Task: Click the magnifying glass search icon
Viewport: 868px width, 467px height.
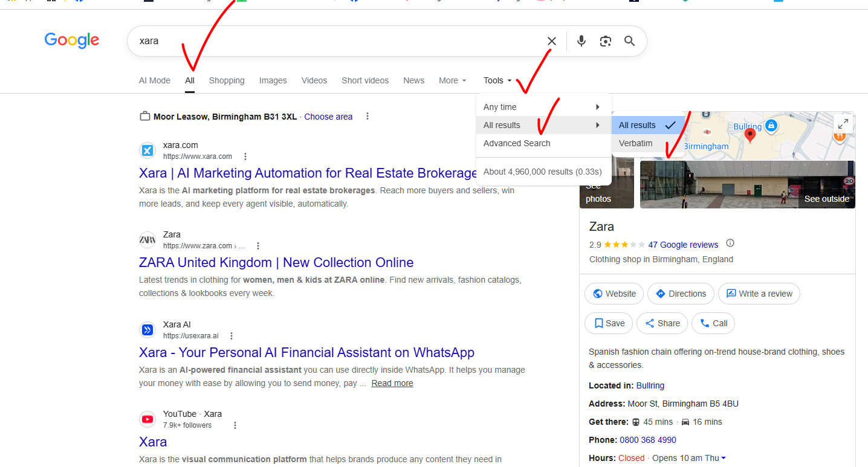Action: tap(629, 41)
